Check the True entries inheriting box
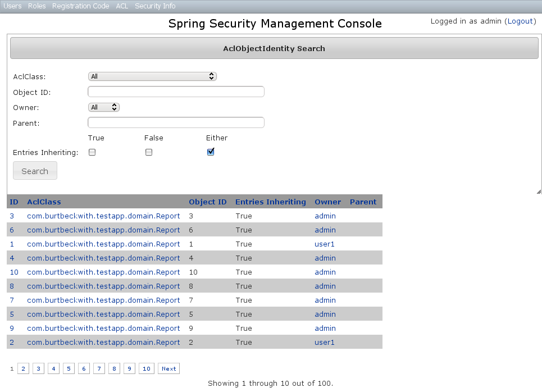Screen dimensions: 542x392 (x=92, y=152)
